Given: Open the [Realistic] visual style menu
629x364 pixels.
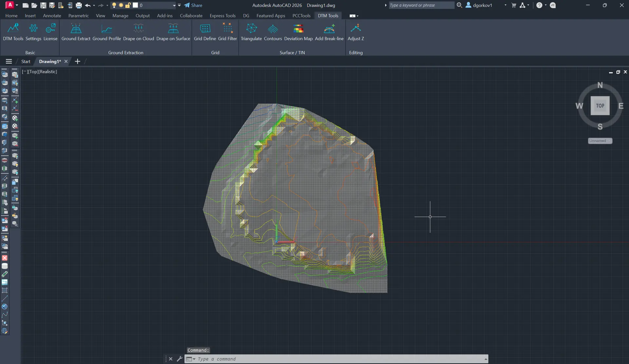Looking at the screenshot, I should [x=48, y=71].
